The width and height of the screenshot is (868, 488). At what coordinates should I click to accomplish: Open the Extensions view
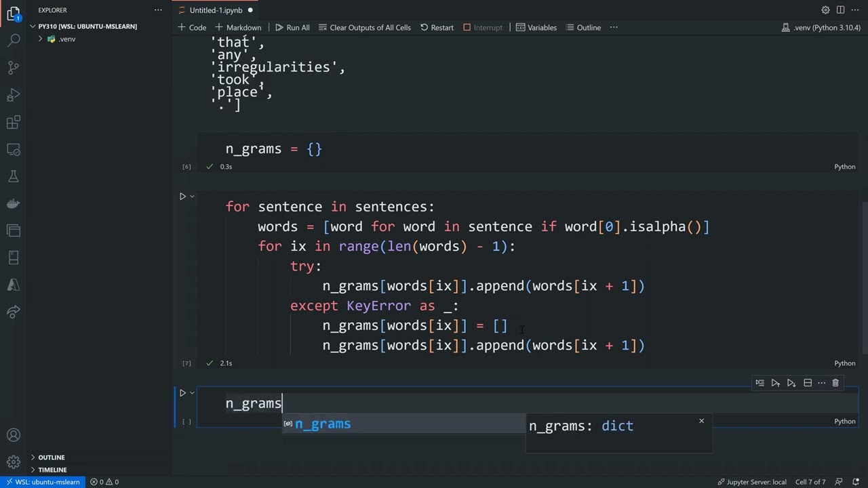point(13,122)
